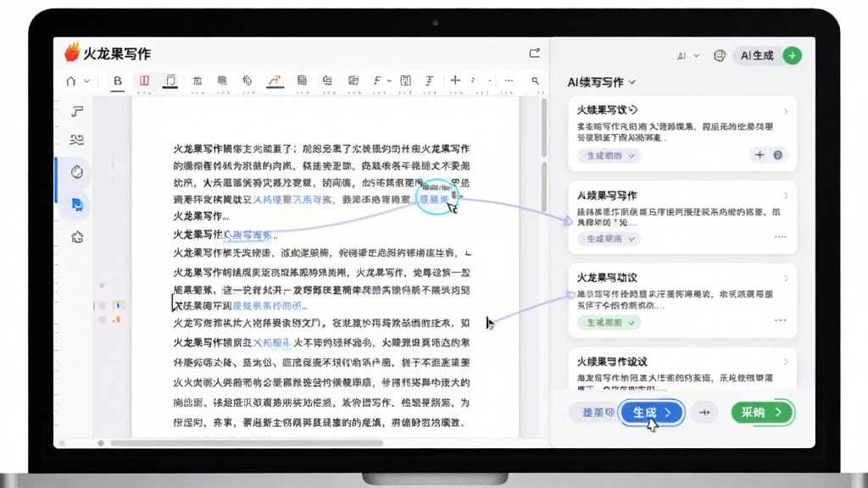The image size is (868, 488).
Task: Expand the AI续果写写作 card via its chevron
Action: 786,196
